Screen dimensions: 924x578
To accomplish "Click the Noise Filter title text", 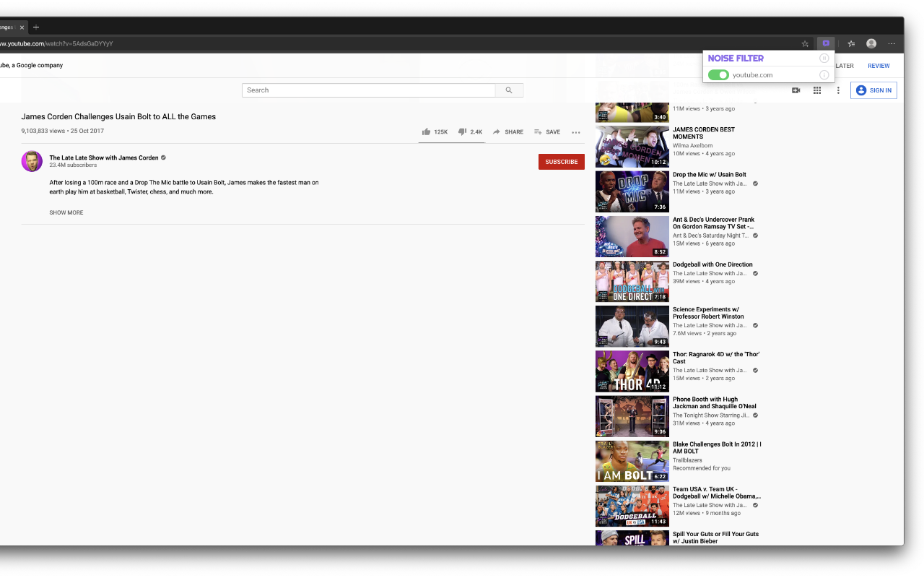I will pos(736,59).
